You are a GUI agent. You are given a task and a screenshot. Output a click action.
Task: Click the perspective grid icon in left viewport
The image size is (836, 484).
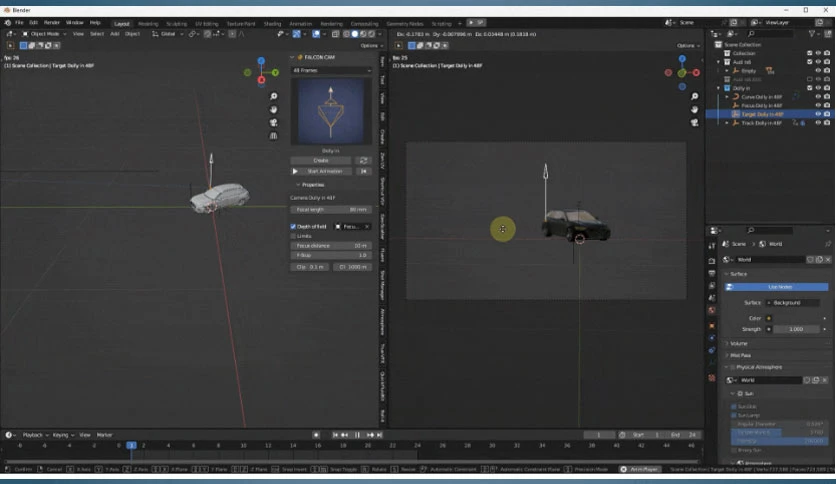(274, 136)
